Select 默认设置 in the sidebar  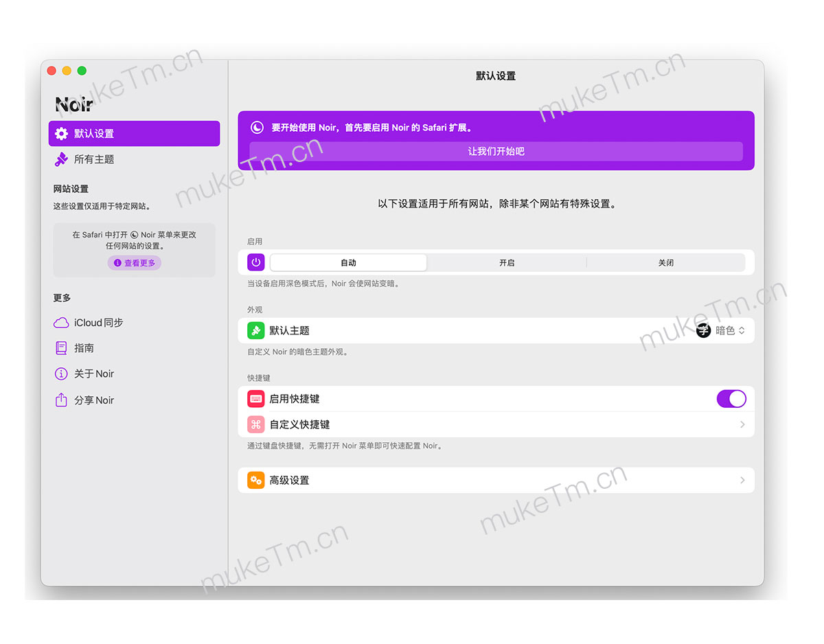[134, 134]
